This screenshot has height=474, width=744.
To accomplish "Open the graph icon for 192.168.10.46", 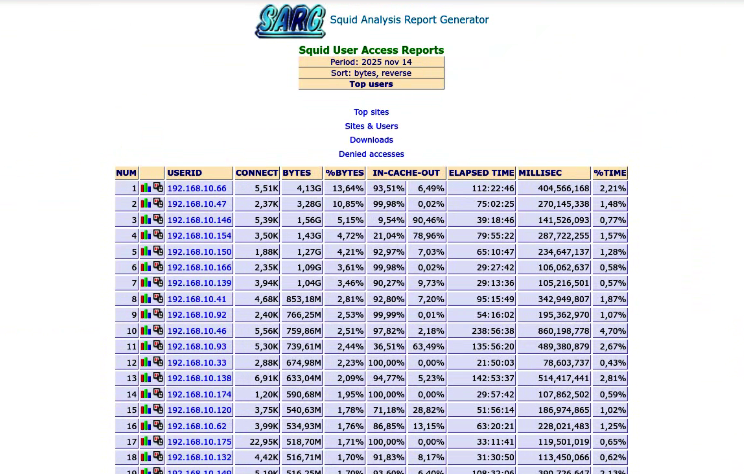I will [146, 331].
